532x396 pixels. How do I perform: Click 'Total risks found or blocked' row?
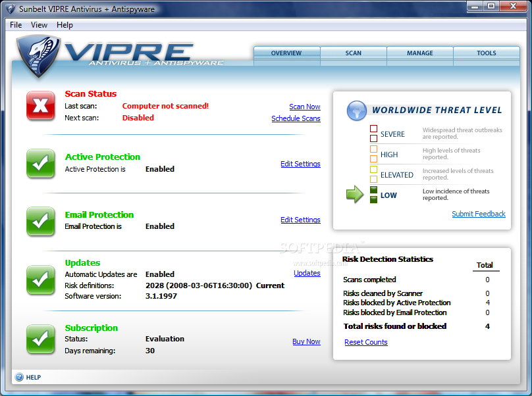[x=417, y=326]
